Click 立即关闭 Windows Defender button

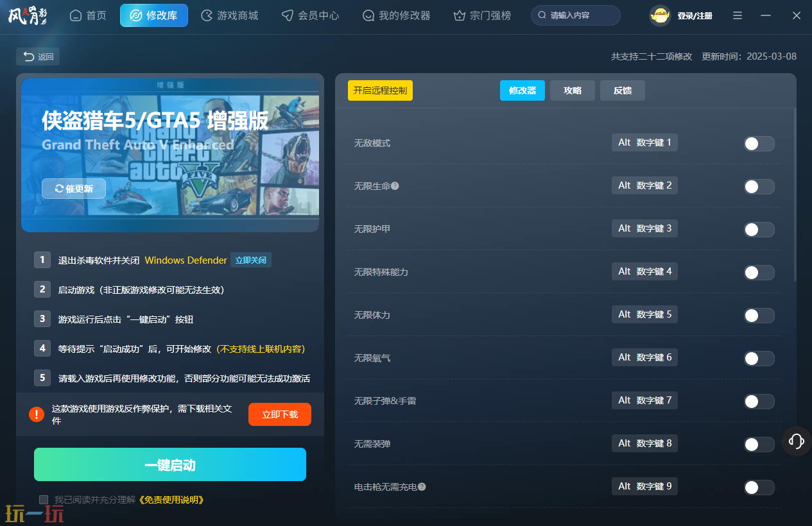251,260
